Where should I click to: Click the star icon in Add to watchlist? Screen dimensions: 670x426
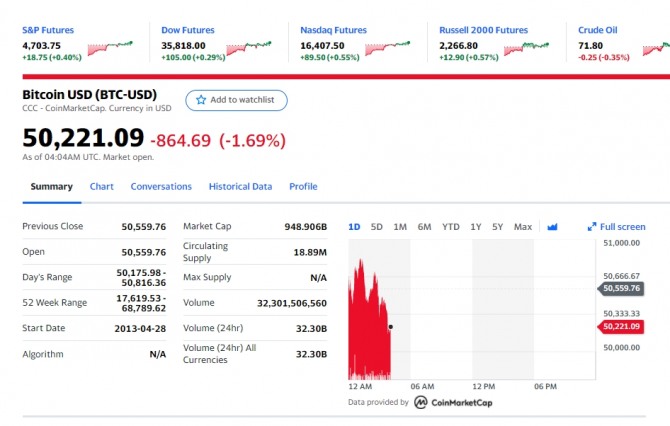(201, 100)
